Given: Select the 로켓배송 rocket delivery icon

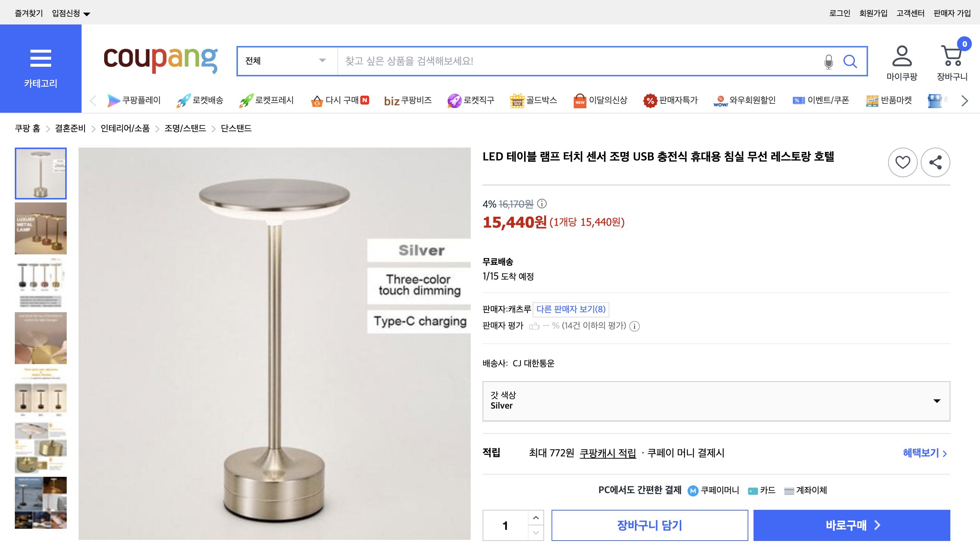Looking at the screenshot, I should [182, 100].
